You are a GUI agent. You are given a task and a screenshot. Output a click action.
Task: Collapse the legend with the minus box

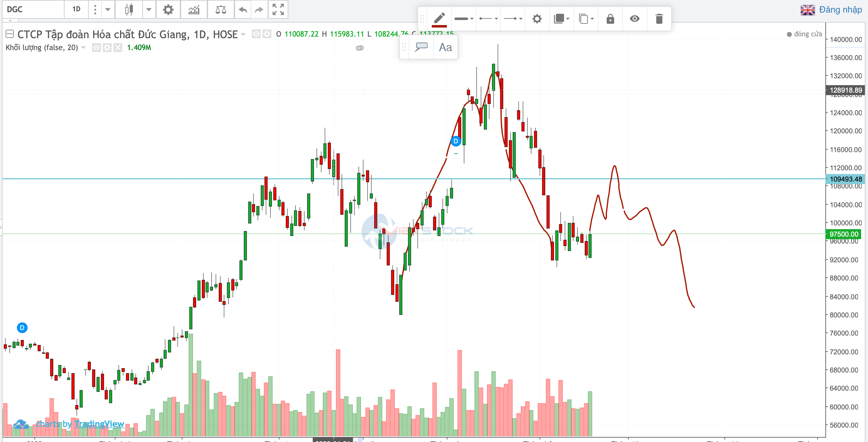click(x=10, y=34)
